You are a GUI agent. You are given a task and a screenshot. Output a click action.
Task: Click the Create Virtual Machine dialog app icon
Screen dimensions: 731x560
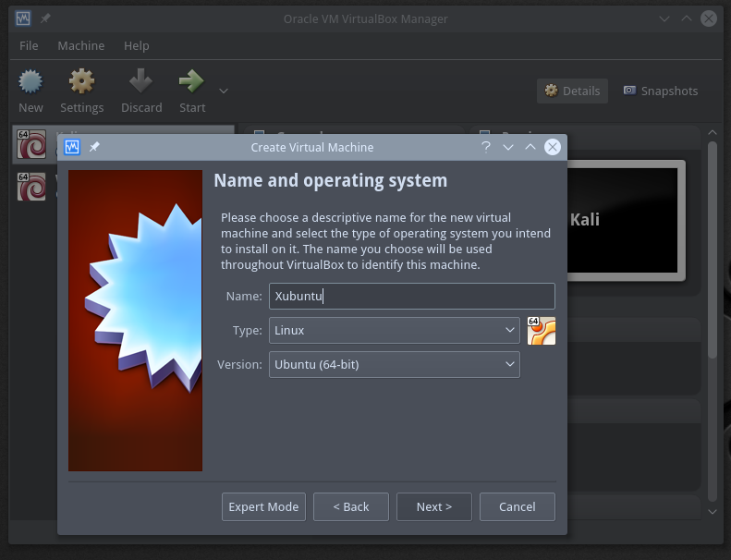coord(72,147)
